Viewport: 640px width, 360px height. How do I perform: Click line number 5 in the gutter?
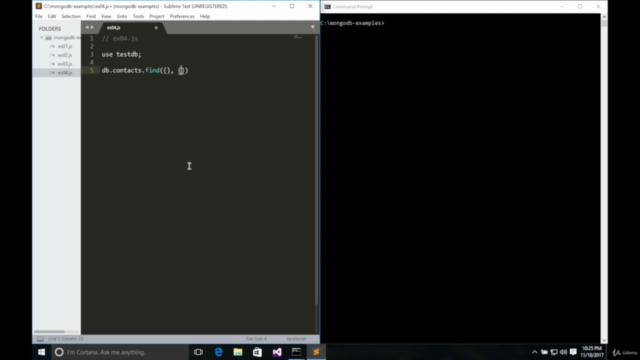tap(92, 70)
